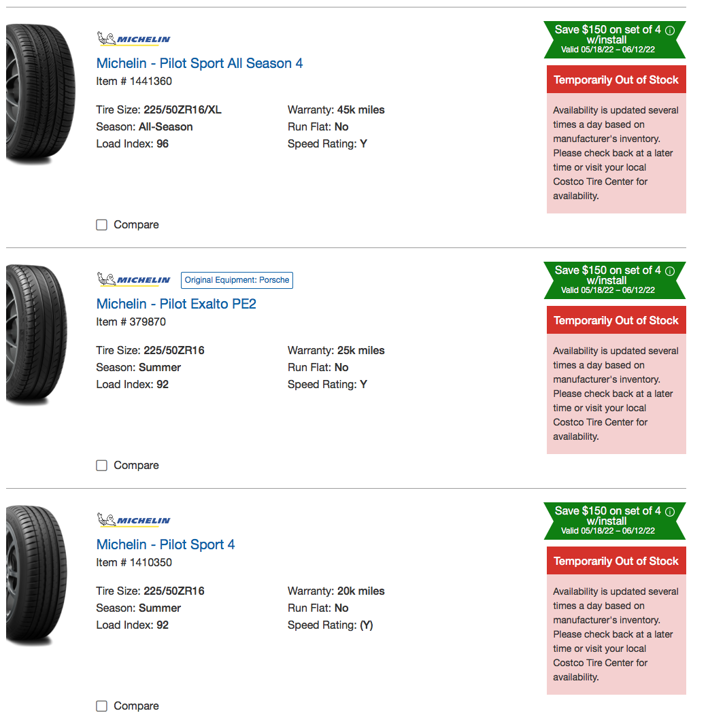Open Michelin - Pilot Exalto PE2 product link

[176, 304]
